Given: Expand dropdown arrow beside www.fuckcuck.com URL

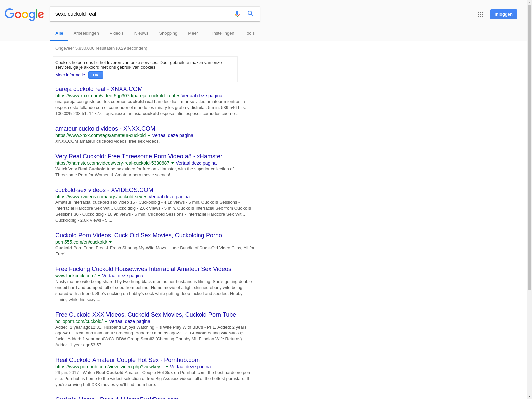Looking at the screenshot, I should [x=99, y=276].
